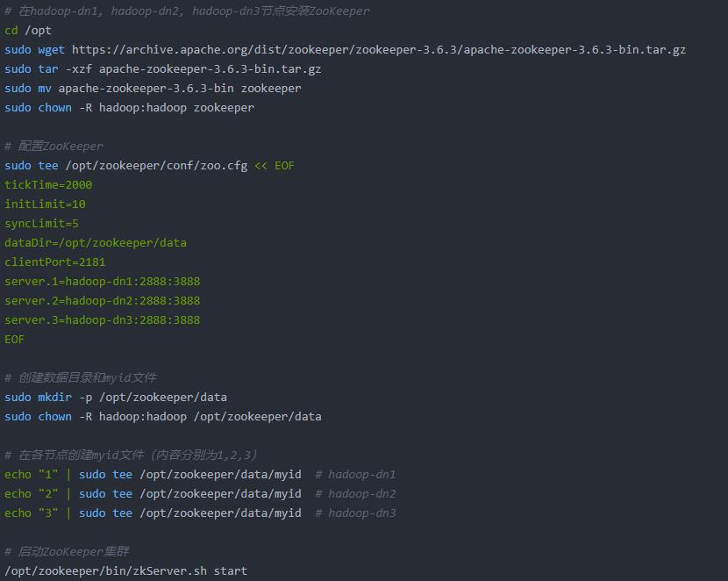Click the 'sudo mkdir -p /opt/zookeeper/data' line
Viewport: 728px width, 581px height.
(116, 398)
